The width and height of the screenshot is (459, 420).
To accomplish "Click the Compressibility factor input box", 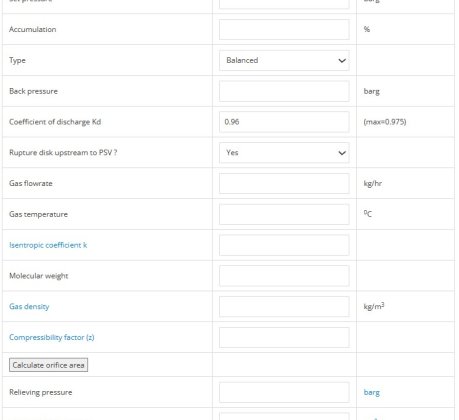I will tap(284, 337).
